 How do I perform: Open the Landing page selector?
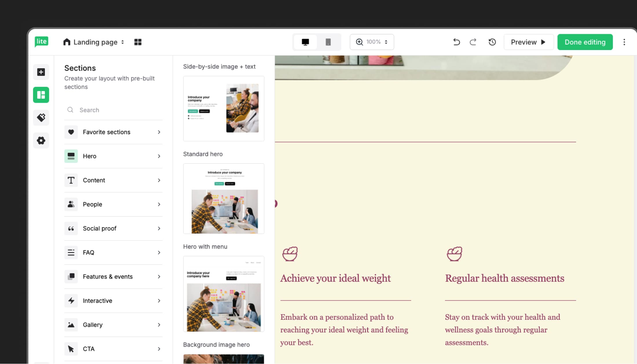tap(94, 42)
